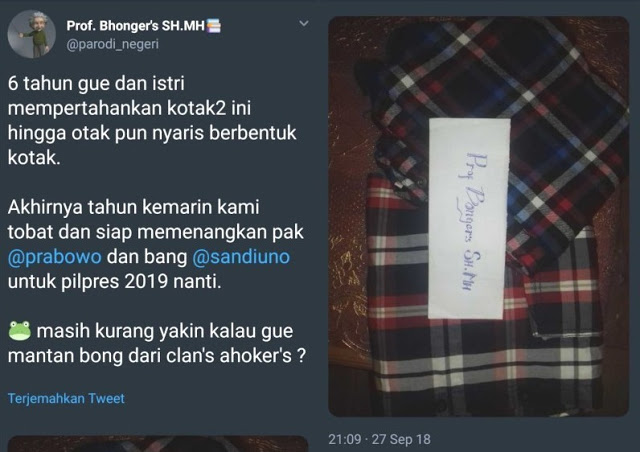Click the 21:09 · 27 Sep 18 timestamp
Screen dimensions: 640x452
pos(379,439)
